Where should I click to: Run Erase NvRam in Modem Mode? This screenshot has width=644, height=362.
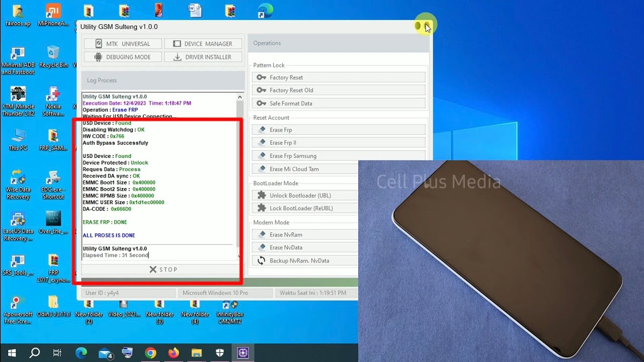coord(305,235)
